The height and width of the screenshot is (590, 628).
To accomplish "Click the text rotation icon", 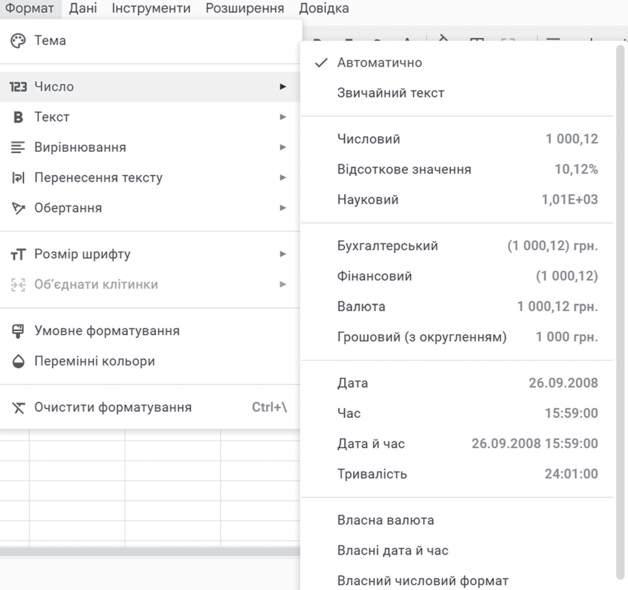I will (x=18, y=208).
